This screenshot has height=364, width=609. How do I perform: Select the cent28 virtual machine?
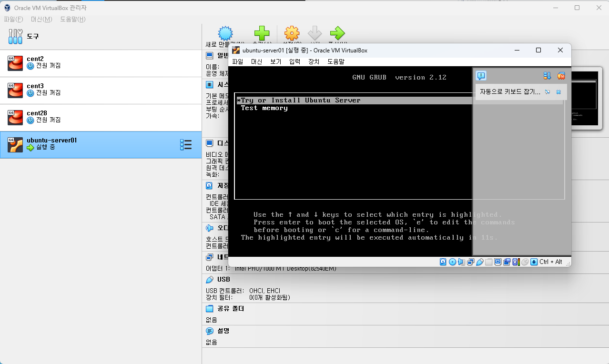[101, 117]
